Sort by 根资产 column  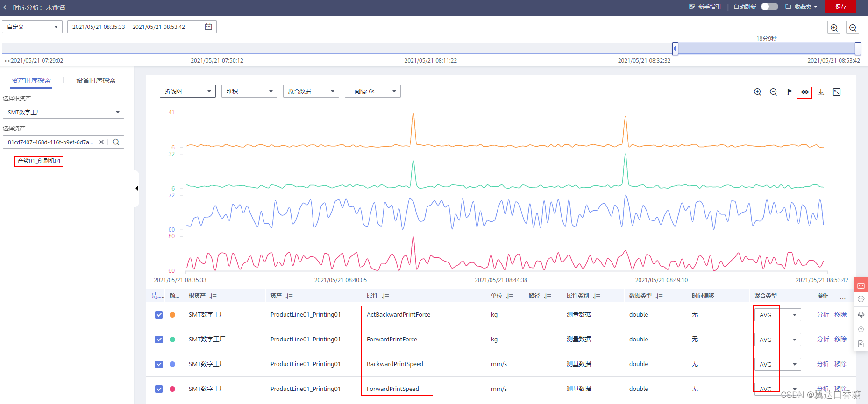[x=213, y=296]
